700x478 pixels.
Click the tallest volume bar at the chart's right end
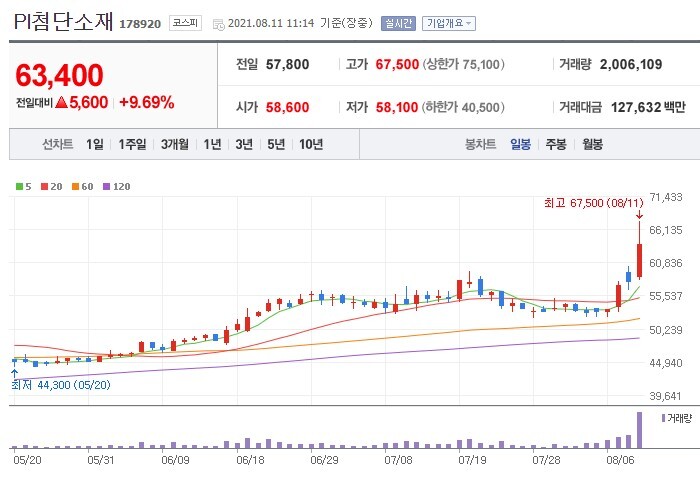[x=639, y=430]
